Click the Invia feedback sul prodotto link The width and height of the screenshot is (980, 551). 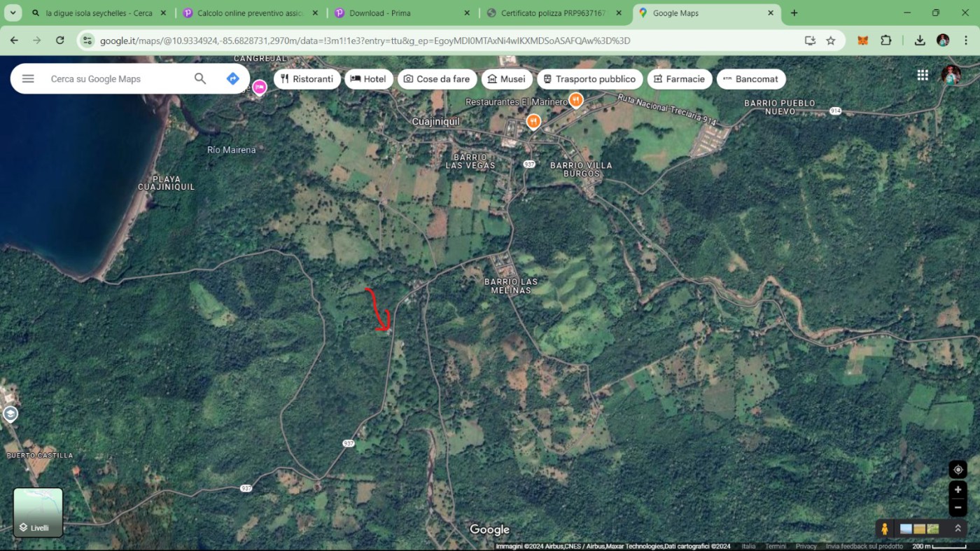[x=864, y=546]
